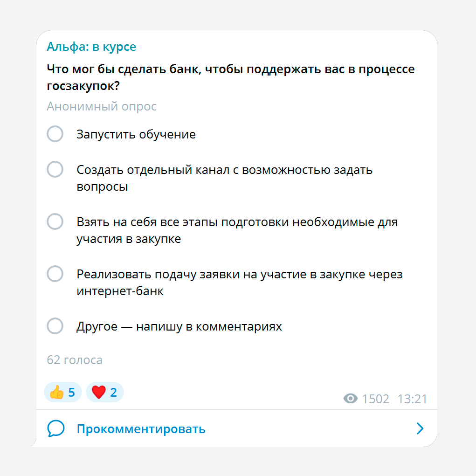Image resolution: width=476 pixels, height=476 pixels.
Task: Click the heart reaction count 2
Action: 114,393
